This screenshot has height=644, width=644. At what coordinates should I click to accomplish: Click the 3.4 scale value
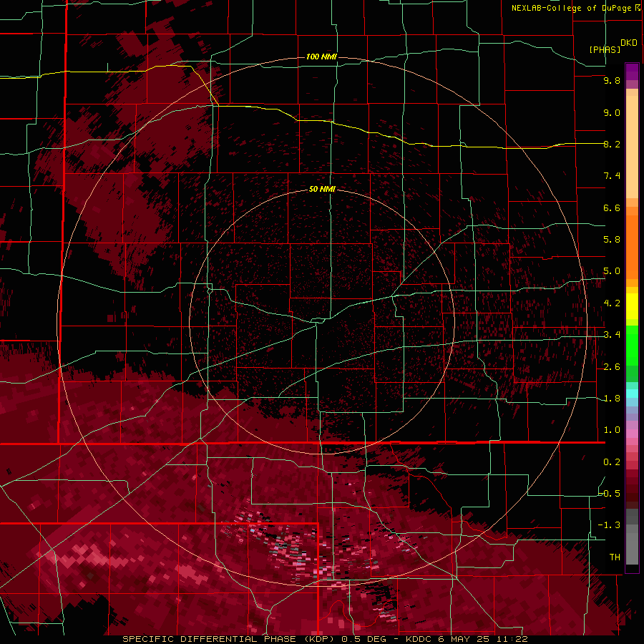point(612,335)
